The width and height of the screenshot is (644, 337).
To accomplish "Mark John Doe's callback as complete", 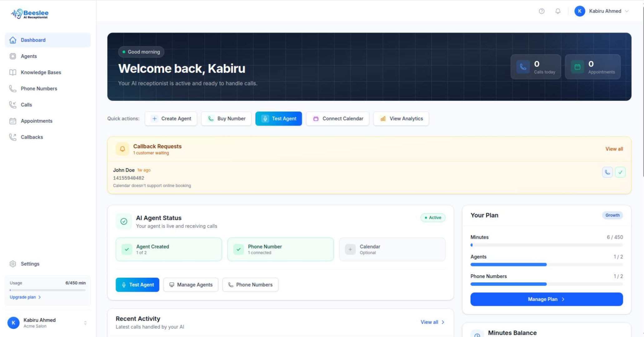I will 621,172.
